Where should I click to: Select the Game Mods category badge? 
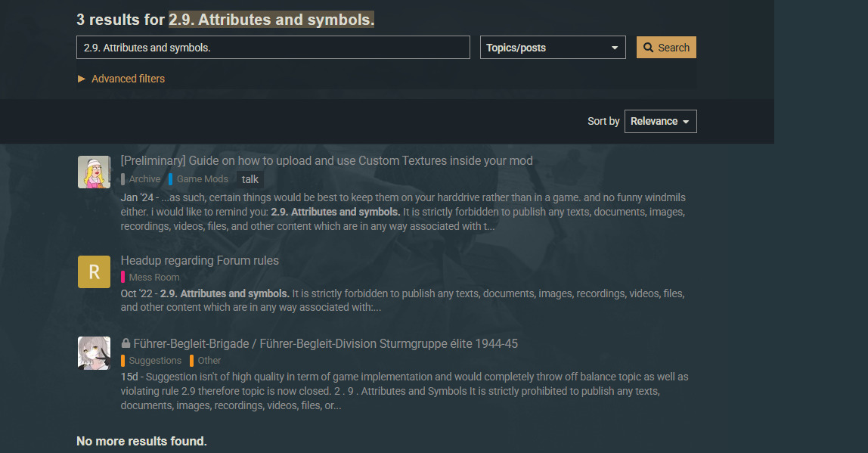[x=201, y=179]
